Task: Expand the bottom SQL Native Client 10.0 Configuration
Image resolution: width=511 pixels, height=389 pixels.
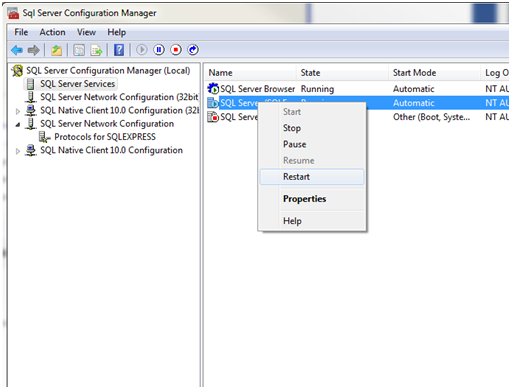Action: [x=18, y=151]
